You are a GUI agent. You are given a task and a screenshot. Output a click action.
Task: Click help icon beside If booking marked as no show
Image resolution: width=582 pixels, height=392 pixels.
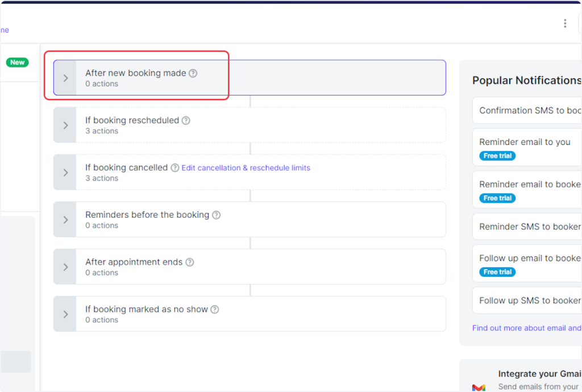tap(215, 310)
